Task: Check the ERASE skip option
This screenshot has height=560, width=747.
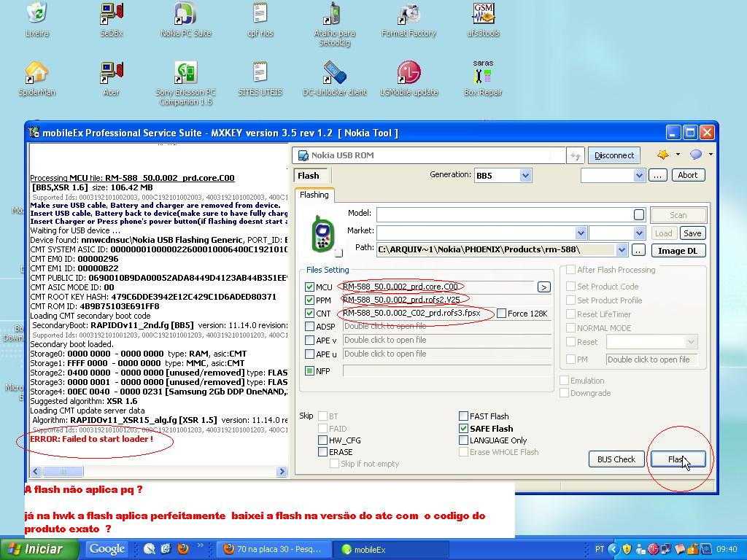Action: point(322,452)
